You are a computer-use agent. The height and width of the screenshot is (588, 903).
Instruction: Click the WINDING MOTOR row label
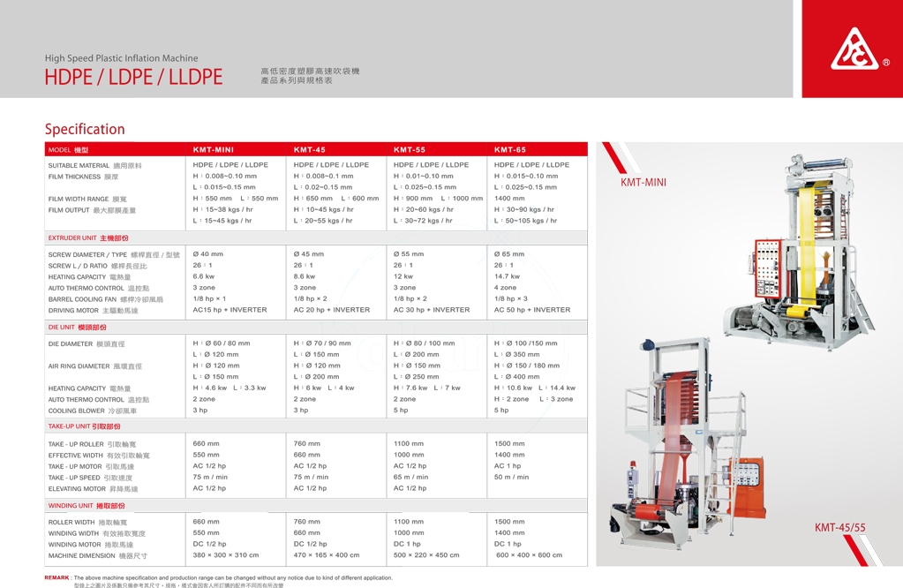pyautogui.click(x=91, y=544)
